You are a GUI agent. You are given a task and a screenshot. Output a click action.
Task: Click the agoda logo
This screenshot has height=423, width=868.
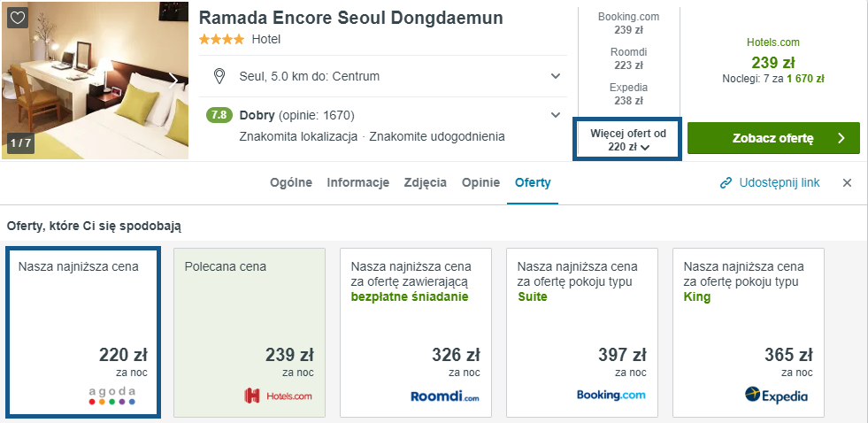click(112, 396)
